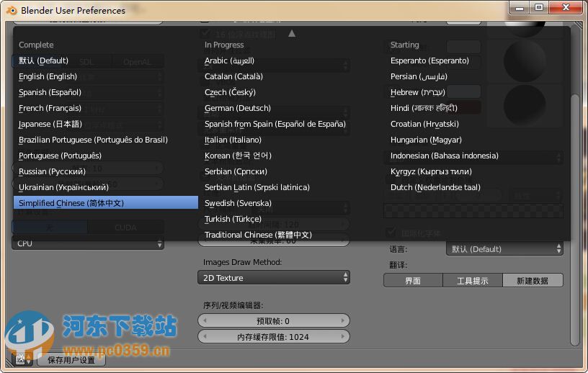Screen dimensions: 588x373
Task: Toggle the 界面 translation button
Action: [413, 281]
